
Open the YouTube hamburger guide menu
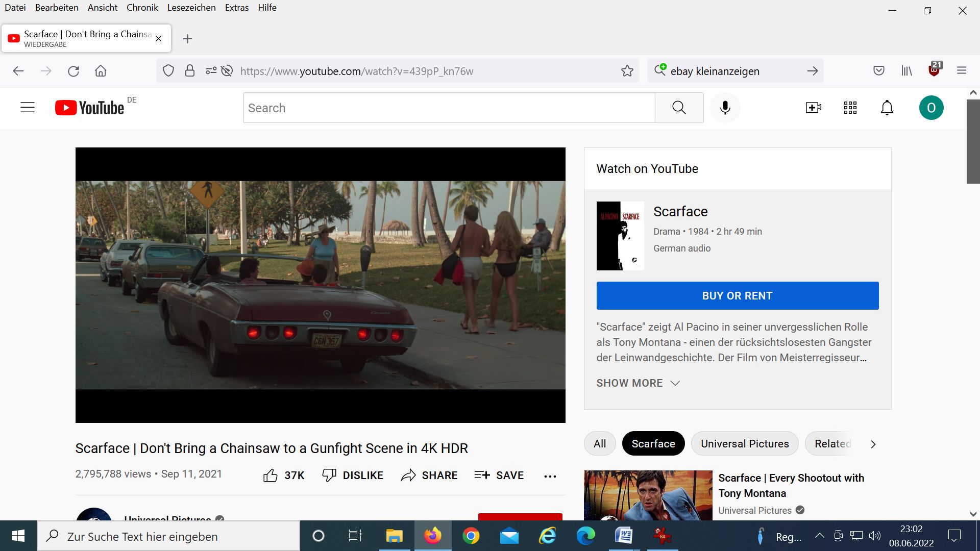28,108
